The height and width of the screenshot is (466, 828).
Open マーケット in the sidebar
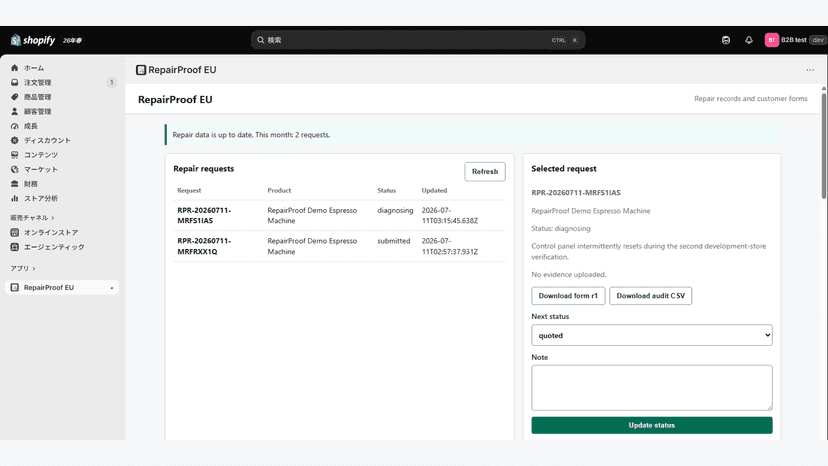(x=41, y=170)
